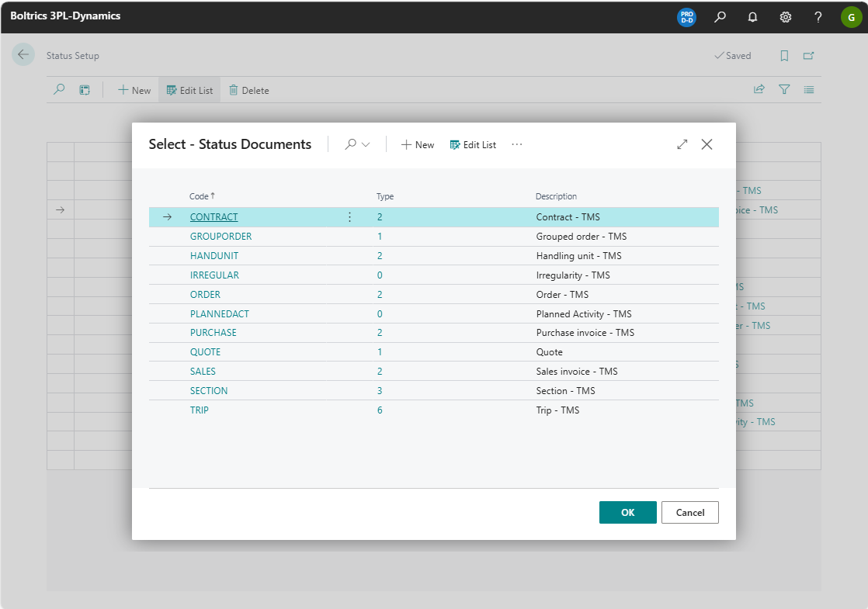Click the PRO D-D environment badge
868x609 pixels.
click(x=686, y=16)
